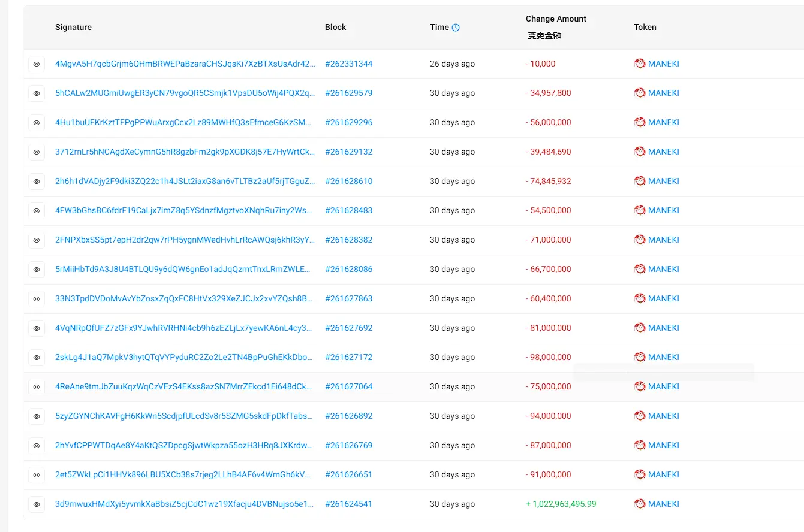This screenshot has width=804, height=532.
Task: Open the MANEKI token name link in the -60,400,000 row
Action: tap(664, 298)
